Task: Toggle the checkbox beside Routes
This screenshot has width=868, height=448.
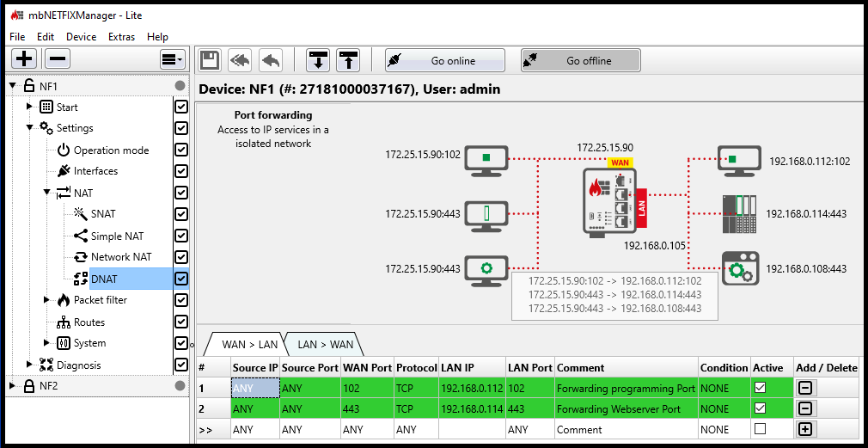Action: [x=181, y=322]
